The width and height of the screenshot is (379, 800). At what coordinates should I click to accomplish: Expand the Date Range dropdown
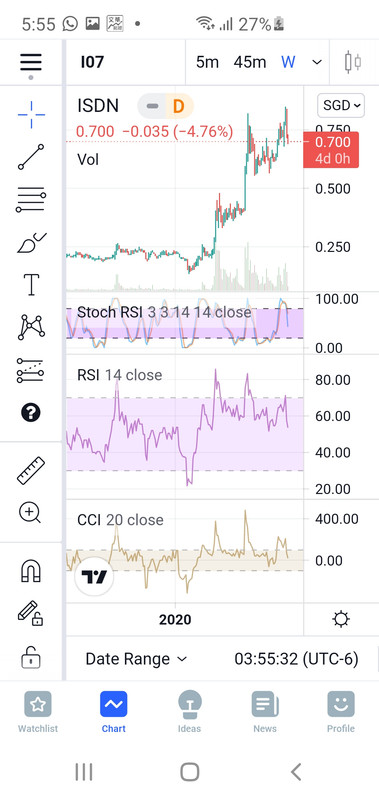[136, 659]
